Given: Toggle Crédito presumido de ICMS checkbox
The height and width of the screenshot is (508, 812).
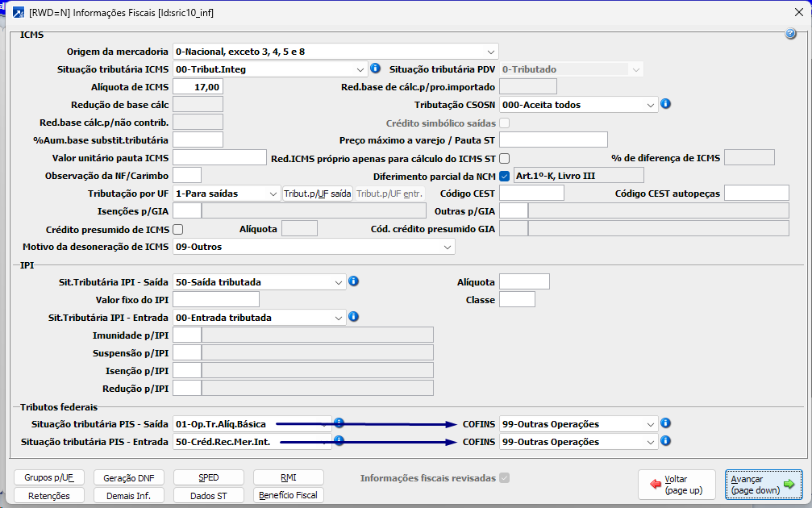Looking at the screenshot, I should 178,229.
